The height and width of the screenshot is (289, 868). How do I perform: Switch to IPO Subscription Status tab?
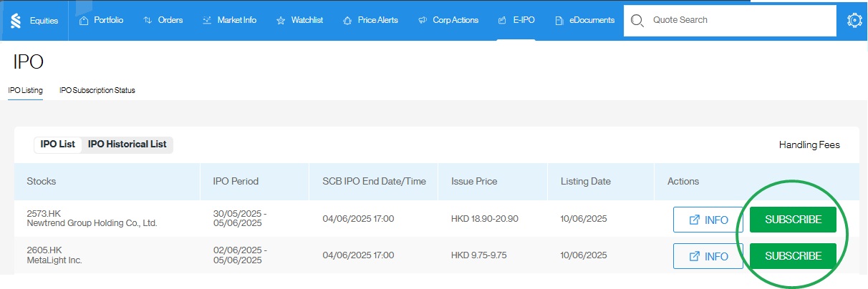pos(97,91)
